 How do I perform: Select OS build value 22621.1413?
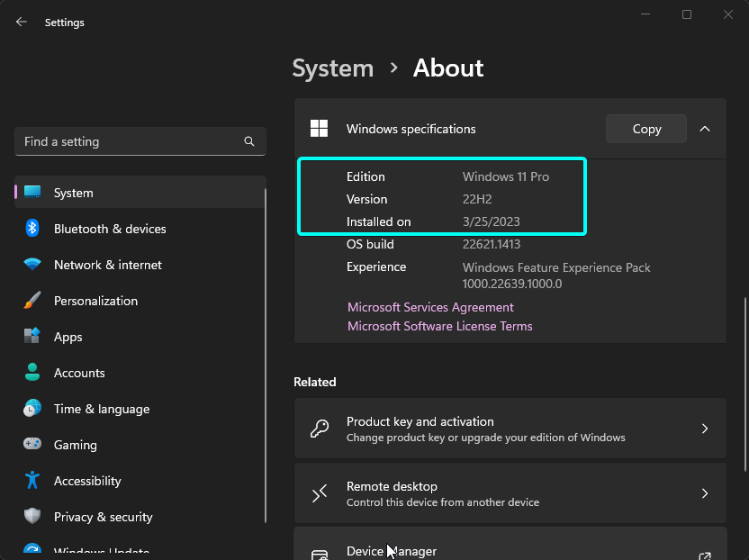pos(492,244)
